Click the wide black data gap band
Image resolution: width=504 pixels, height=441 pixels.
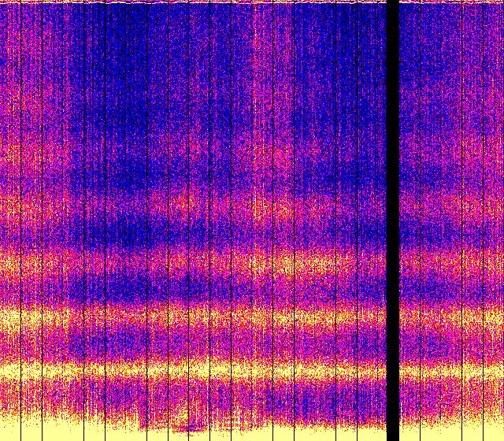pos(392,220)
